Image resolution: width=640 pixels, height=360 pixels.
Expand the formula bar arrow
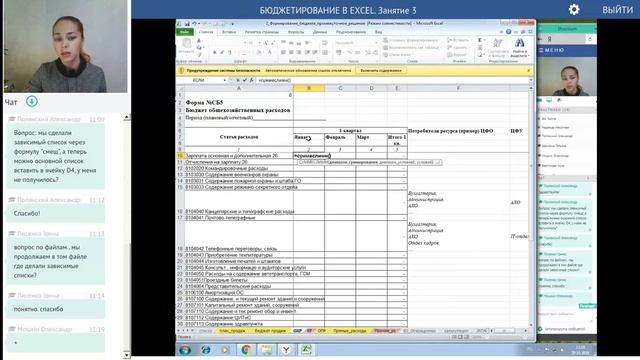(x=531, y=80)
